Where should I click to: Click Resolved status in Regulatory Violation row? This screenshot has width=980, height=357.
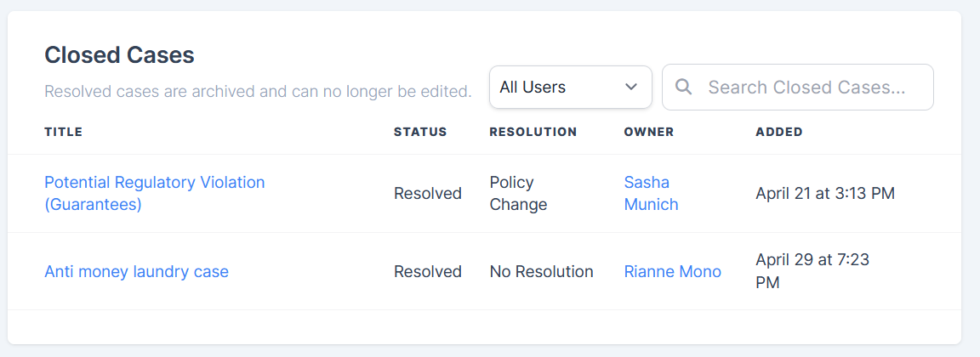pos(427,194)
